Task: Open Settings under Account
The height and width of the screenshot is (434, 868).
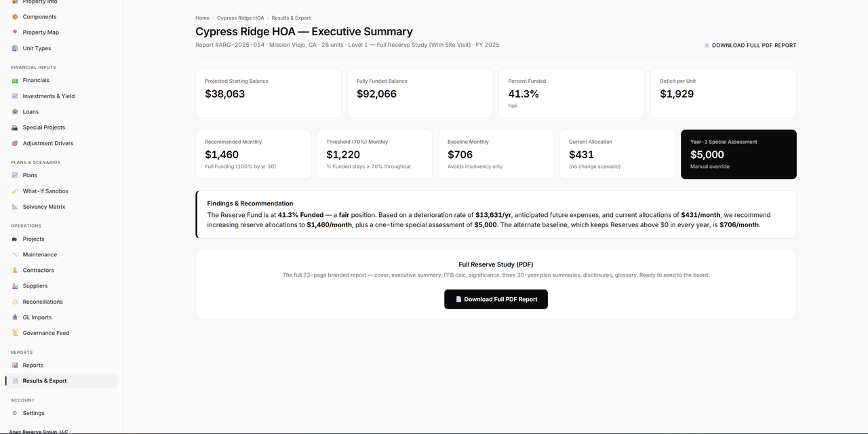Action: [x=61, y=412]
